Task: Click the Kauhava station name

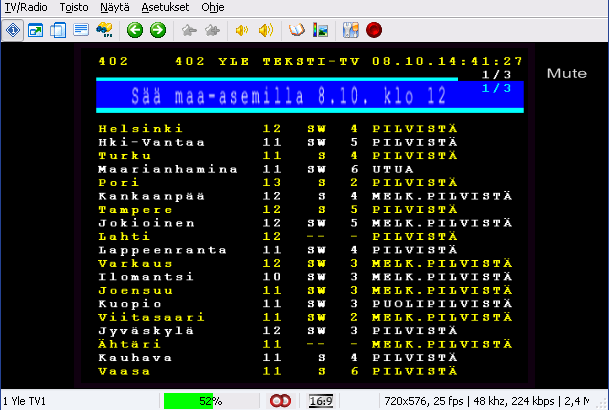Action: (x=135, y=358)
